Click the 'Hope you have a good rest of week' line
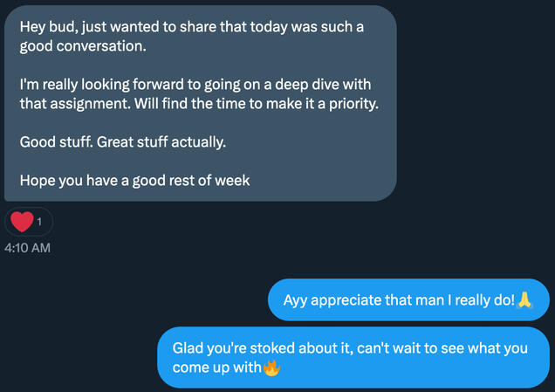The width and height of the screenshot is (555, 392). click(x=135, y=181)
